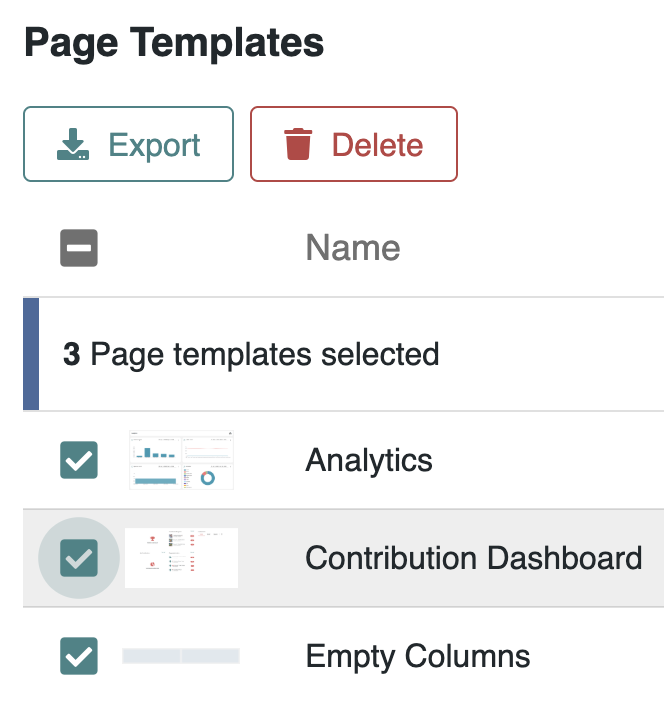Viewport: 664px width, 704px height.
Task: Click the minus mark inside the header checkbox
Action: (x=79, y=248)
